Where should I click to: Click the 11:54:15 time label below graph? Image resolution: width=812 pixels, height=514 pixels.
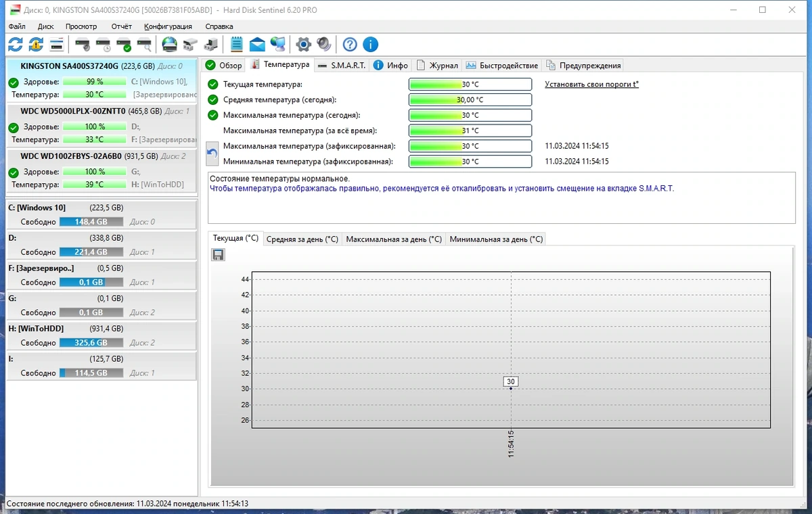(x=511, y=444)
